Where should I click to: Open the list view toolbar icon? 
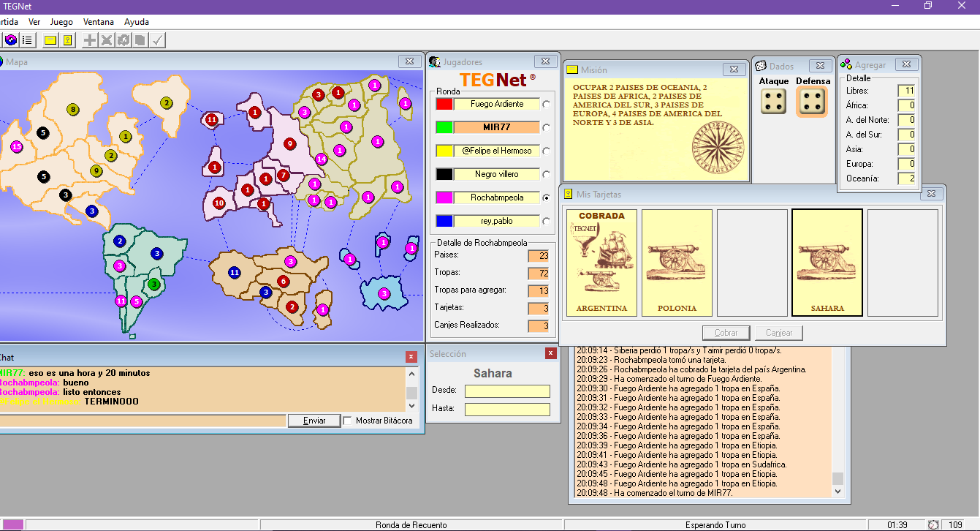(27, 39)
